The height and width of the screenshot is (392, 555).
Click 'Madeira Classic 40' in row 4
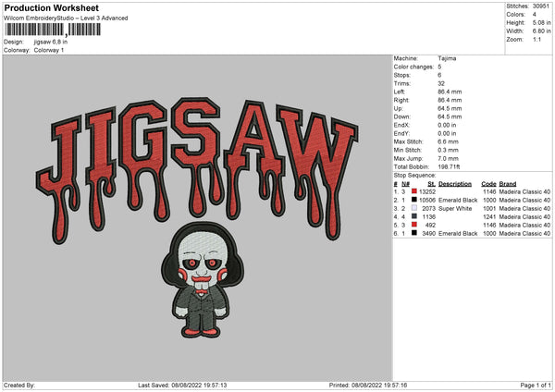point(524,217)
